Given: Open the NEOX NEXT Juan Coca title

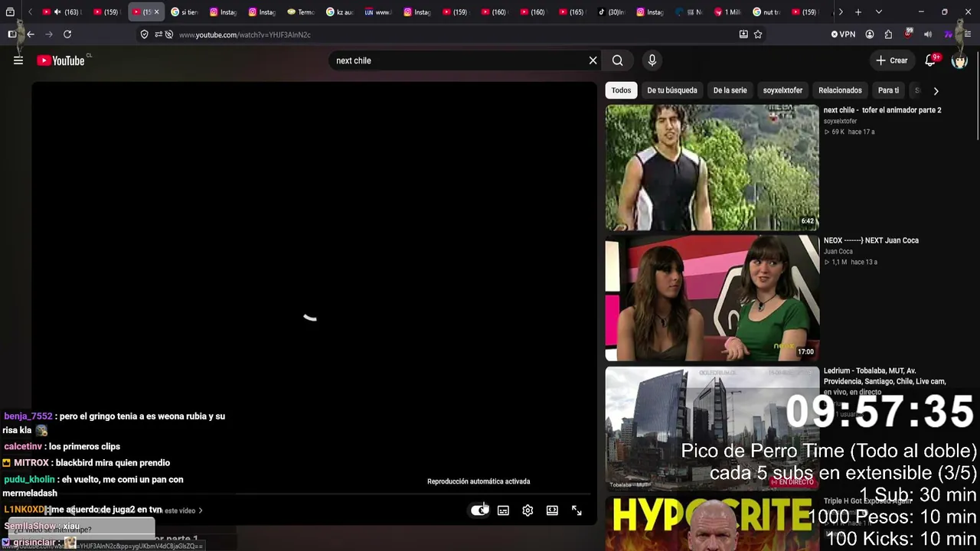Looking at the screenshot, I should pyautogui.click(x=871, y=240).
